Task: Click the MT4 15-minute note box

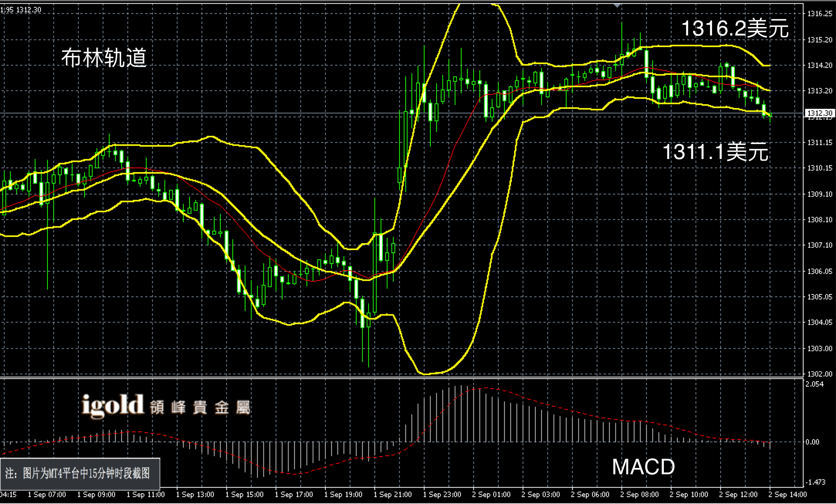Action: (80, 474)
